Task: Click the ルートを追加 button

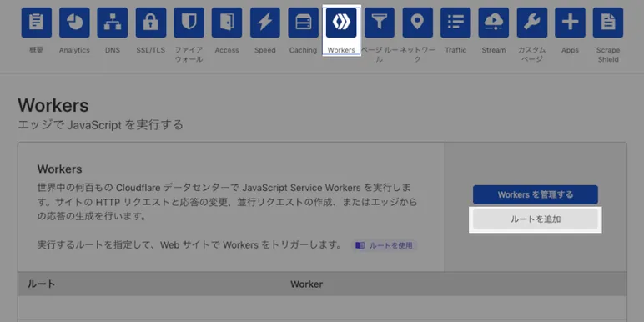Action: pyautogui.click(x=536, y=219)
